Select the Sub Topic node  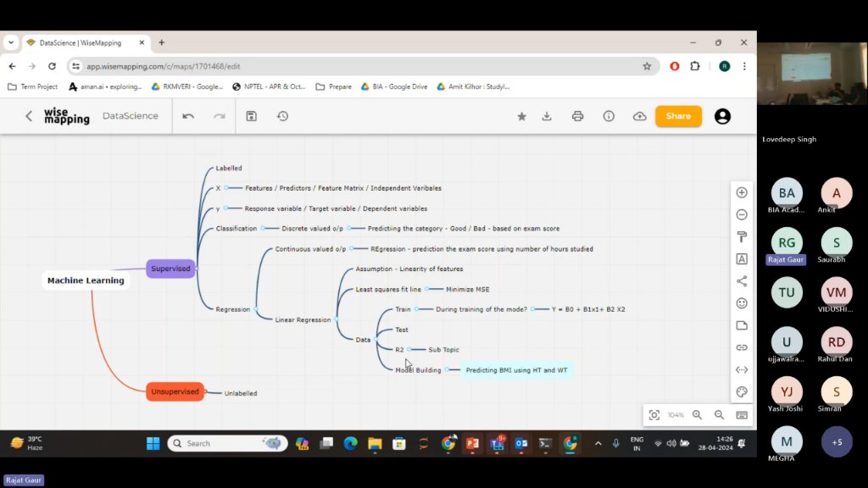pos(443,350)
